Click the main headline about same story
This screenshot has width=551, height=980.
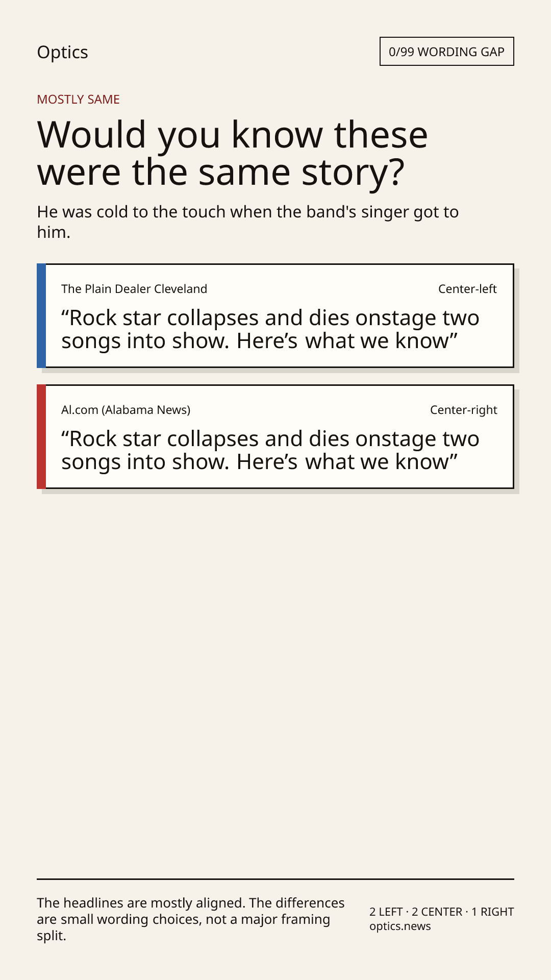pyautogui.click(x=233, y=153)
